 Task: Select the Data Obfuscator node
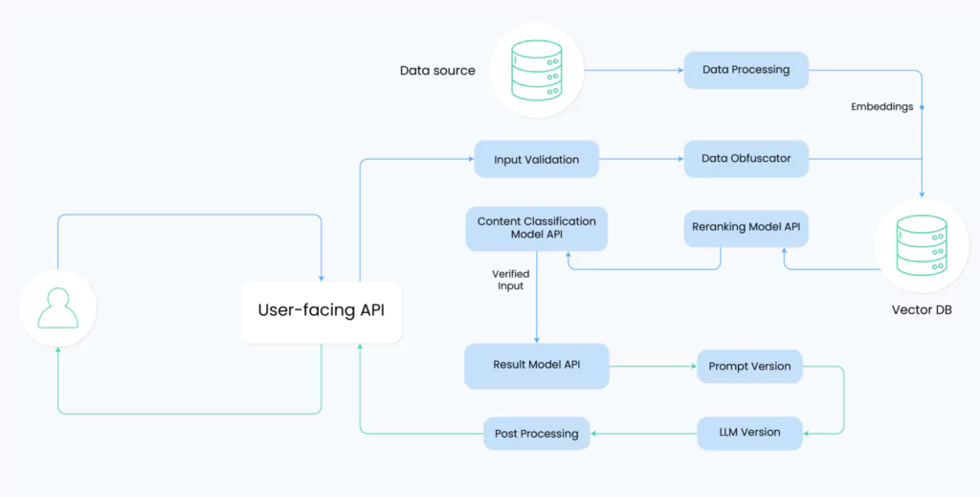coord(746,159)
